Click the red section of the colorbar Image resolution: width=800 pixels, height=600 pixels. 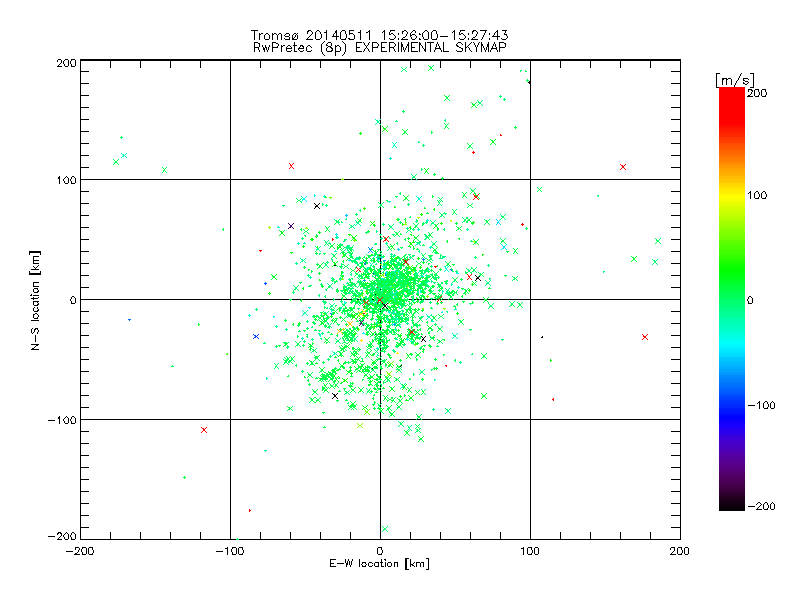[732, 107]
